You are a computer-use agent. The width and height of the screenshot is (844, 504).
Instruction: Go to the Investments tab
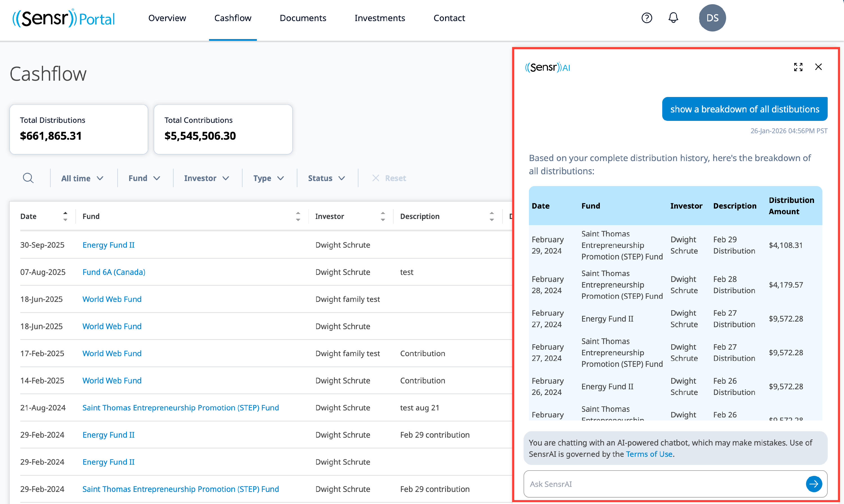(x=380, y=18)
